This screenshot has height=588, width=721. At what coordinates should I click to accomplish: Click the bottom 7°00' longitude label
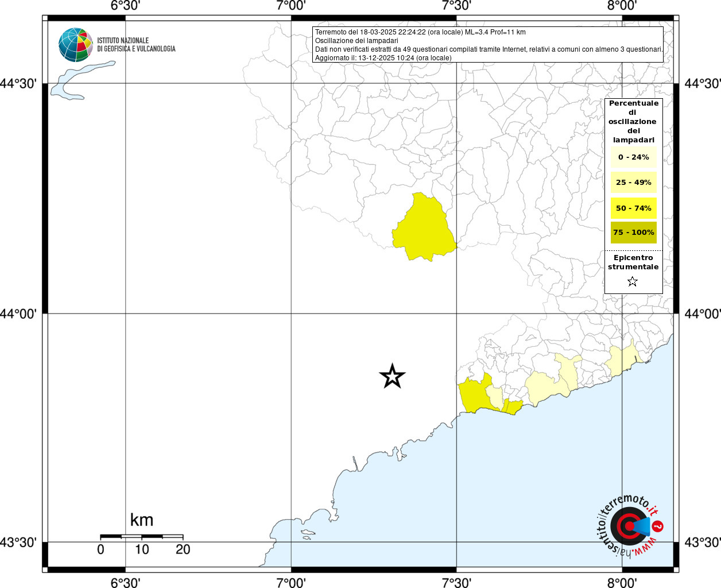291,583
